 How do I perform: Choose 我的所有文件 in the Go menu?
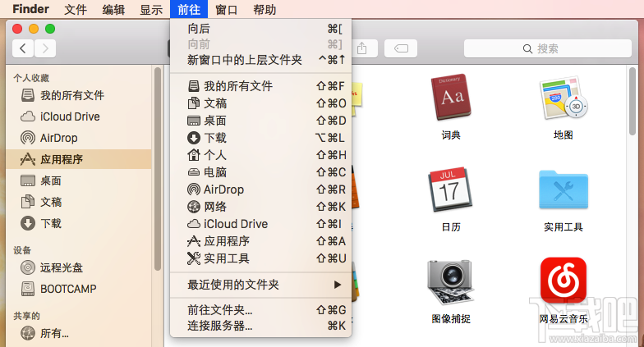tap(261, 86)
